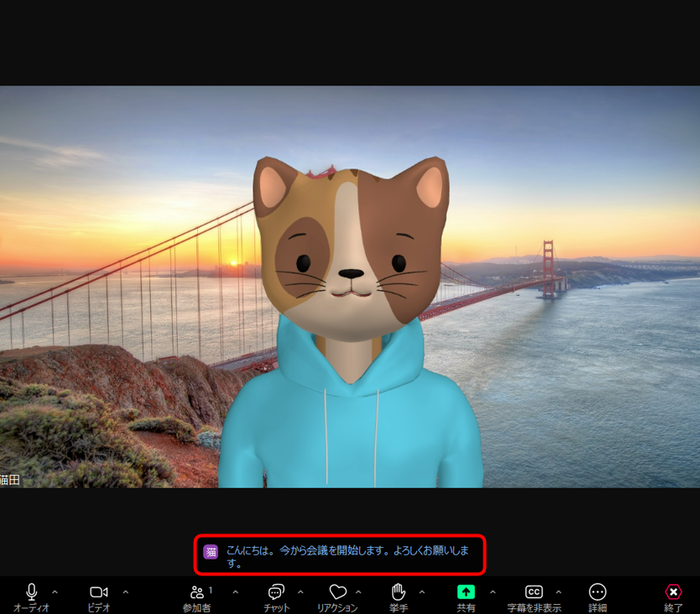This screenshot has height=614, width=700.
Task: Hide captions with the 字幕を非表示 CC icon
Action: 534,592
